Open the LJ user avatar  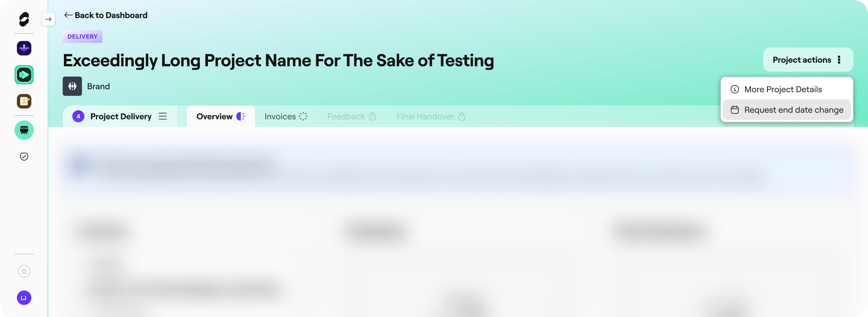24,298
